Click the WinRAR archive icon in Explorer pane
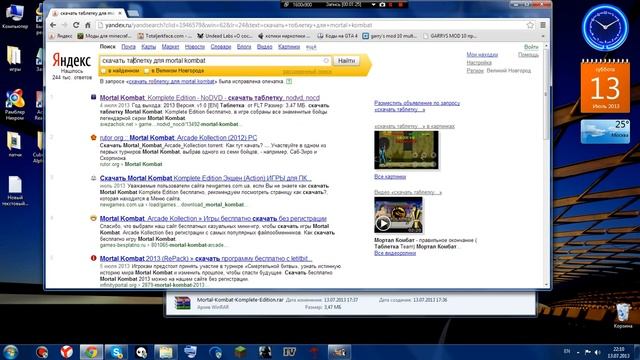Image resolution: width=640 pixels, height=360 pixels. [x=182, y=303]
